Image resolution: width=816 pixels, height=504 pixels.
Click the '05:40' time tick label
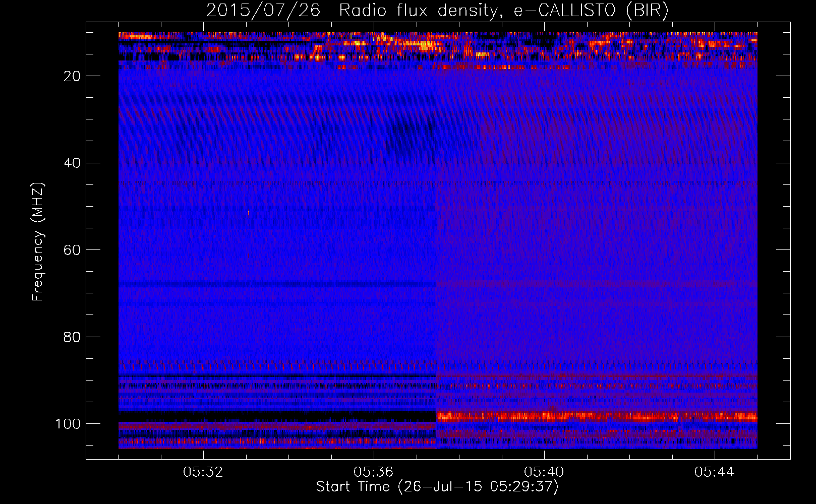click(544, 472)
